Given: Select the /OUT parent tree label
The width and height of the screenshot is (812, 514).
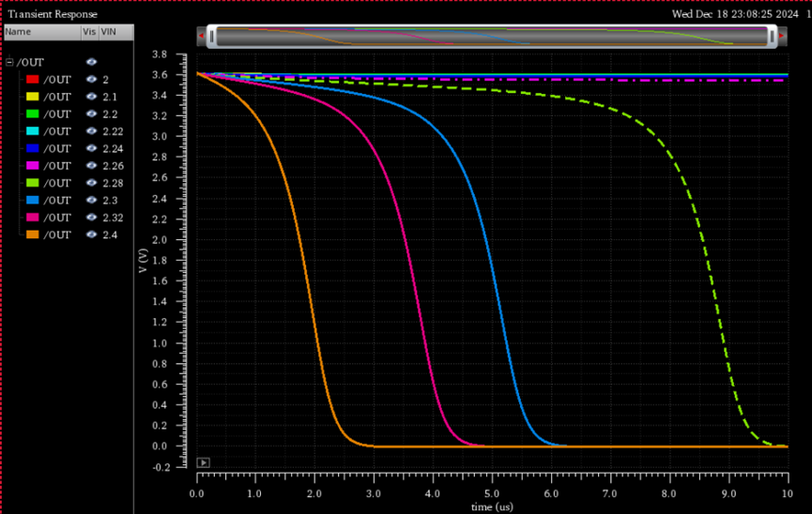Looking at the screenshot, I should pos(30,62).
